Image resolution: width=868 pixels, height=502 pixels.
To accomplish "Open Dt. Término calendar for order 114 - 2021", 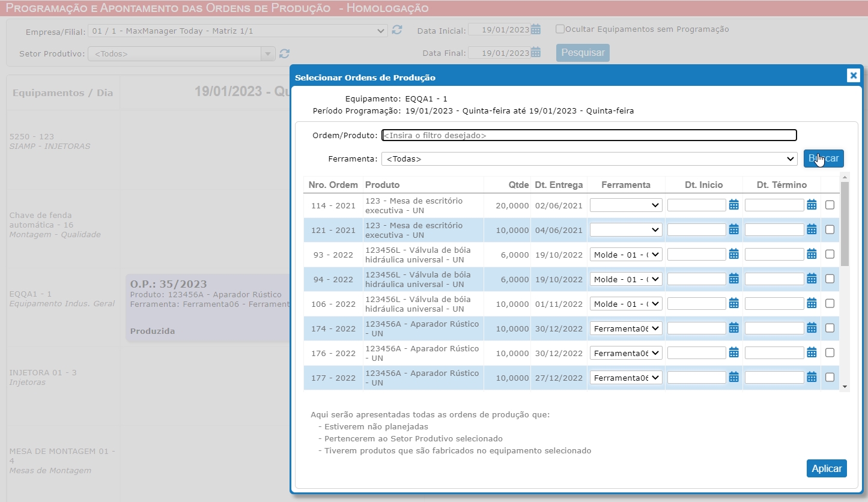I will 812,205.
